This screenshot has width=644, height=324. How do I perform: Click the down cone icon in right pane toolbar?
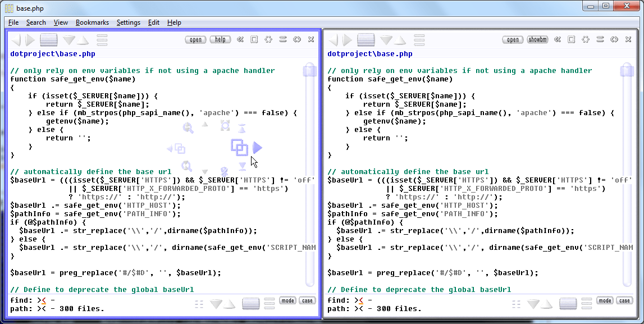point(386,40)
